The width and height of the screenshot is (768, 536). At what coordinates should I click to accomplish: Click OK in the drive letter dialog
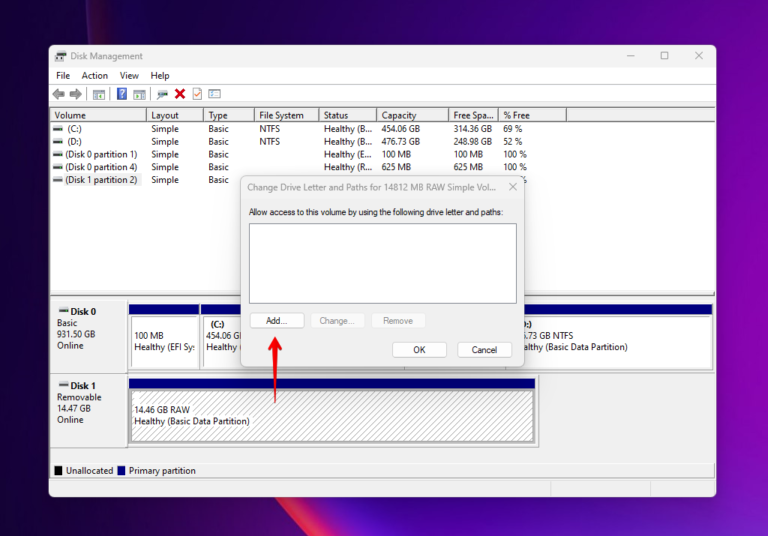(x=419, y=350)
